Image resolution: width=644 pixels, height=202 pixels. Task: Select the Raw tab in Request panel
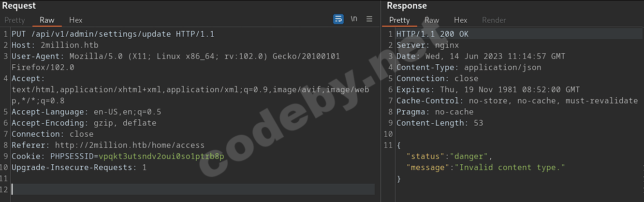(x=47, y=20)
